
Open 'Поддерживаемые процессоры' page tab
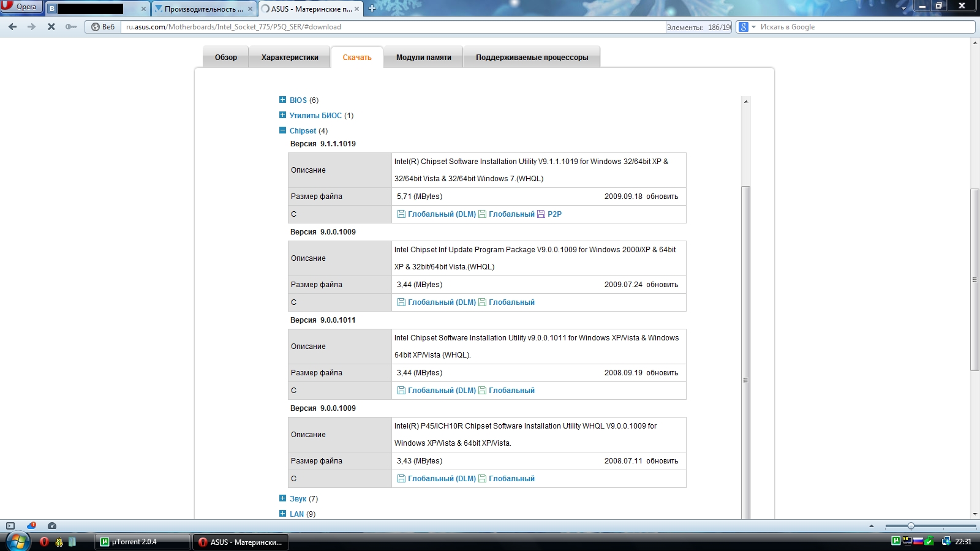point(532,58)
